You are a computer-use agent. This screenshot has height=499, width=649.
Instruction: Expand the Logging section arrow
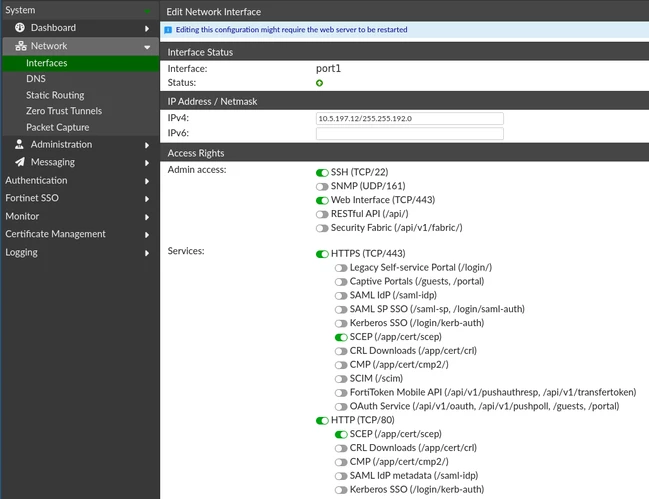pos(147,253)
